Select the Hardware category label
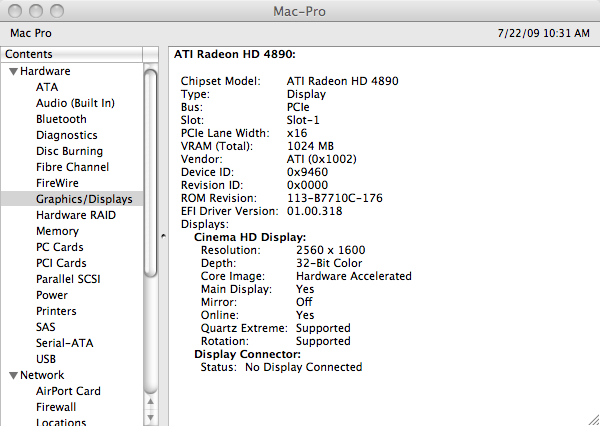This screenshot has height=426, width=600. (45, 71)
